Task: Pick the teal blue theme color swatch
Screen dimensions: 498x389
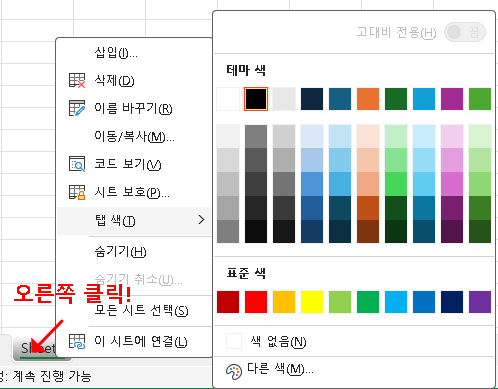Action: pyautogui.click(x=340, y=99)
